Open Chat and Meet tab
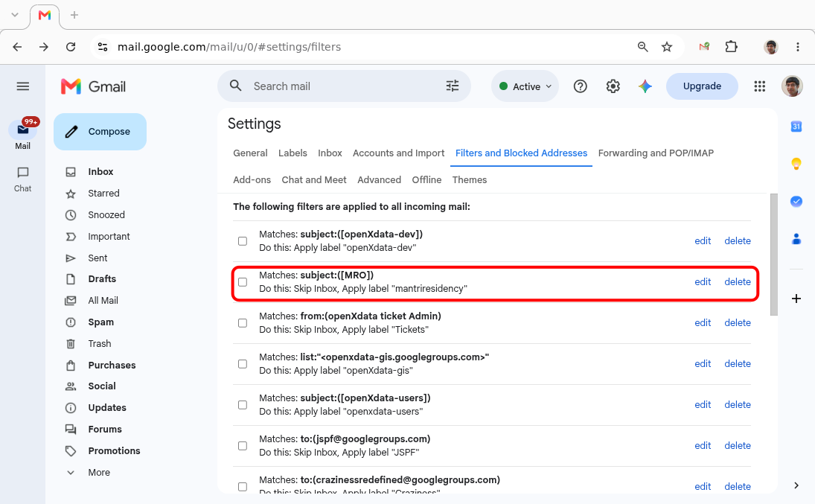815x504 pixels. [314, 179]
